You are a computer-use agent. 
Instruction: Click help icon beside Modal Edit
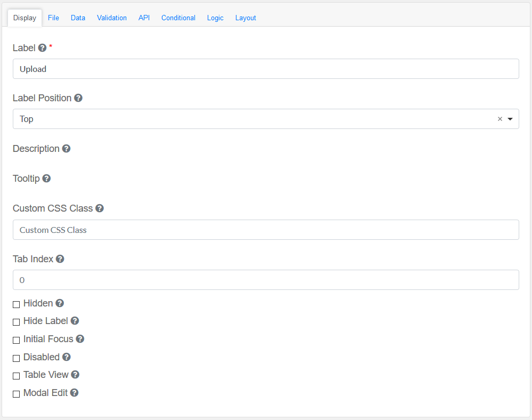pyautogui.click(x=75, y=393)
